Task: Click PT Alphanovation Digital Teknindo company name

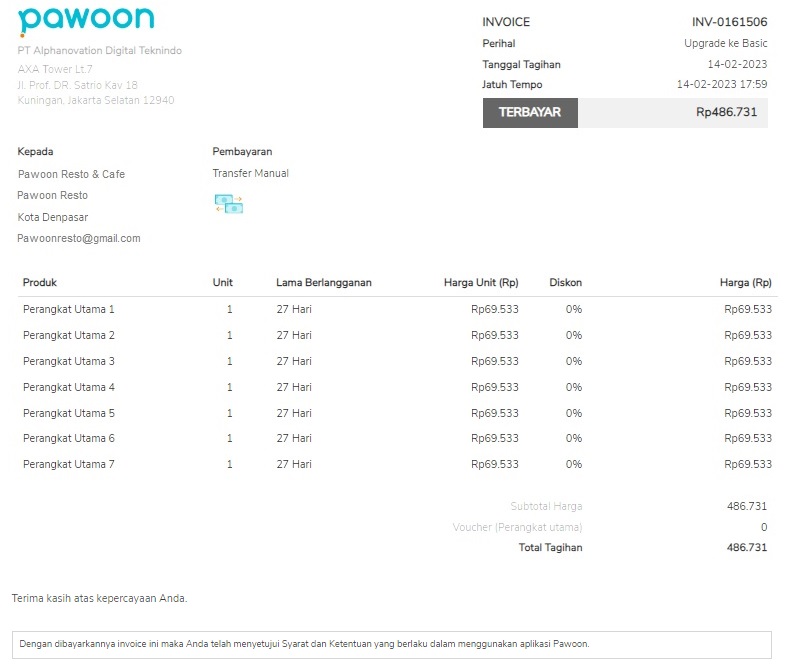Action: pyautogui.click(x=99, y=50)
